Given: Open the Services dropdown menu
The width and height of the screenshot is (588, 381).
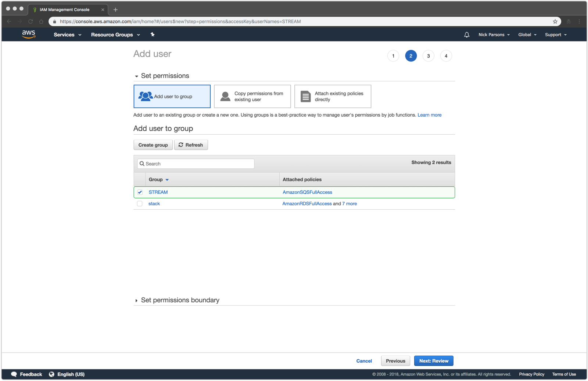Looking at the screenshot, I should click(x=68, y=35).
